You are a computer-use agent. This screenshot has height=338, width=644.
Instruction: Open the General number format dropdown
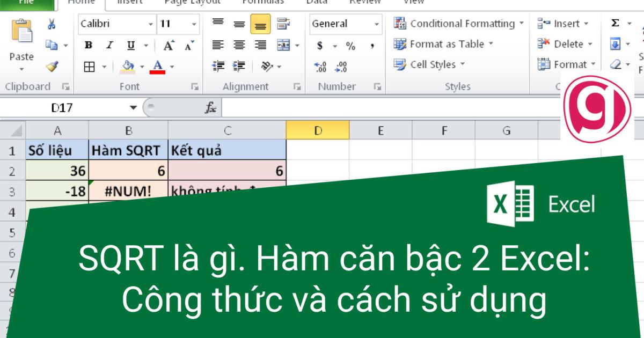pos(376,24)
